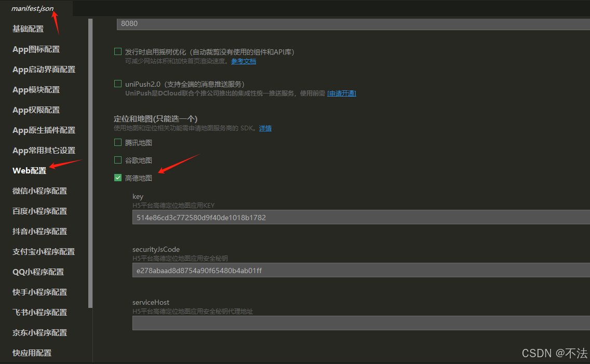This screenshot has width=590, height=364.
Task: Open App原生插件配置
Action: point(44,130)
